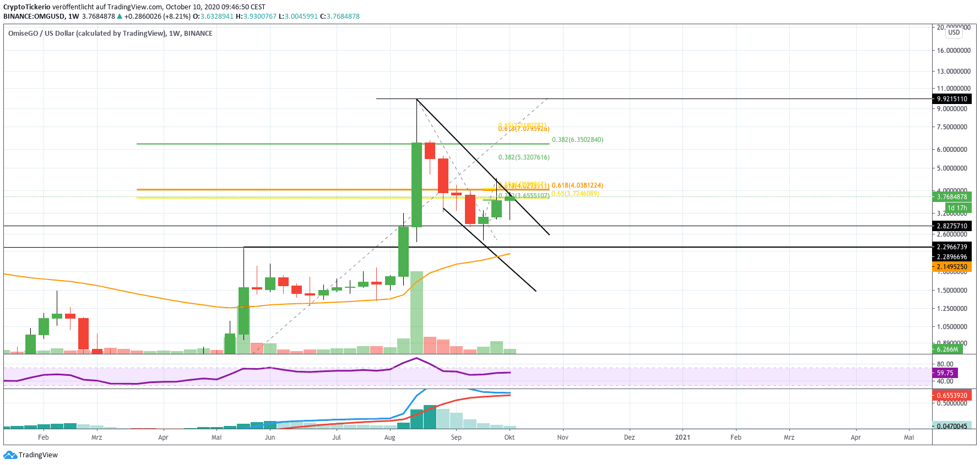Image resolution: width=980 pixels, height=465 pixels.
Task: Select the 2.2896696 price label
Action: click(951, 257)
